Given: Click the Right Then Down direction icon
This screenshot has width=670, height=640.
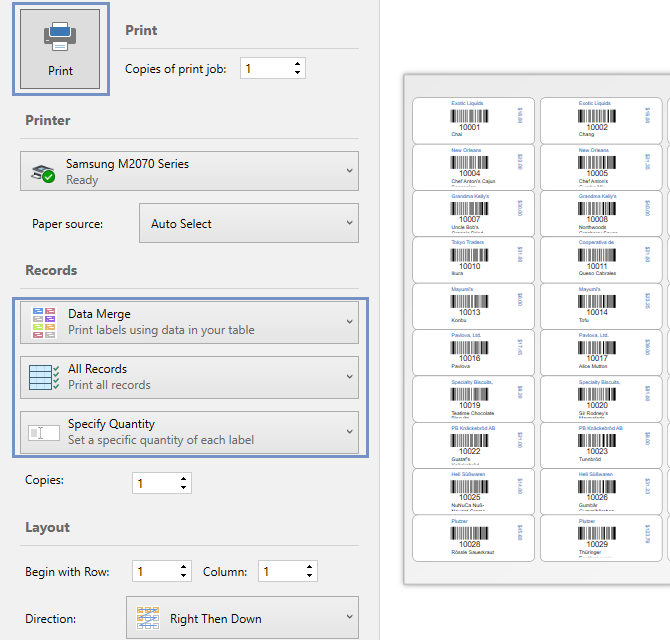Looking at the screenshot, I should click(148, 618).
